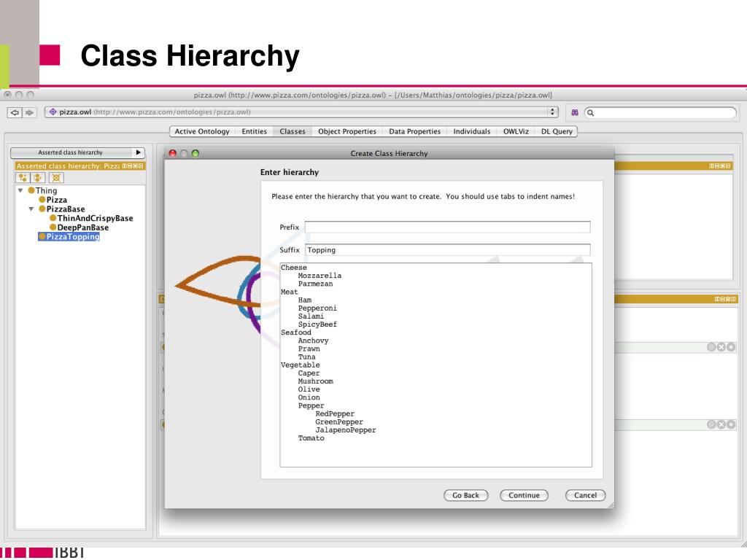Click the @ annotation icon in upper green row
This screenshot has height=560, width=747.
pos(711,347)
